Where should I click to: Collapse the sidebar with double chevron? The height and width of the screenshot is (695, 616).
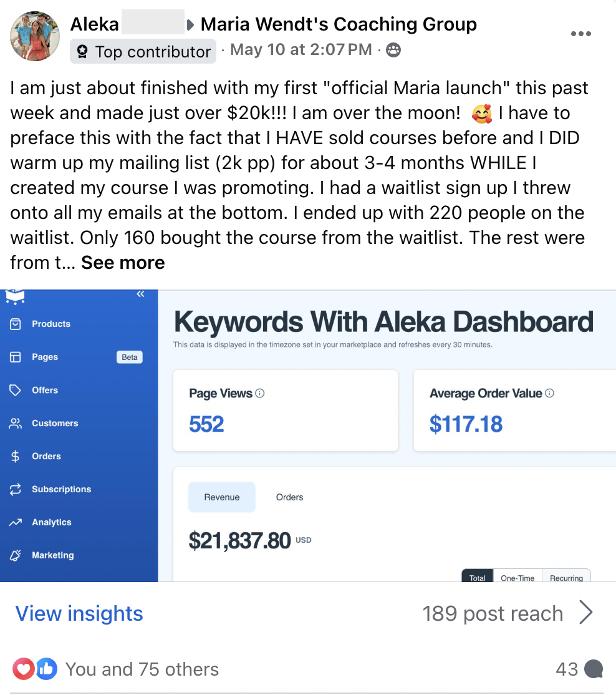coord(140,294)
